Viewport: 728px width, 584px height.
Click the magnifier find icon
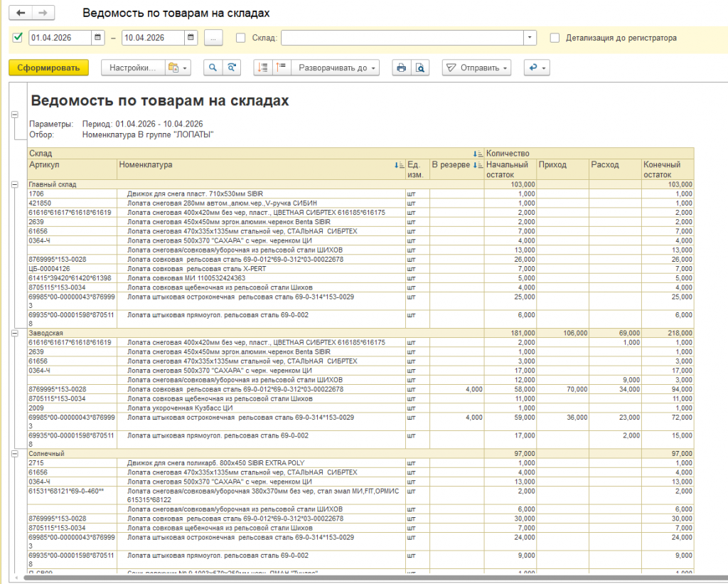pos(212,68)
